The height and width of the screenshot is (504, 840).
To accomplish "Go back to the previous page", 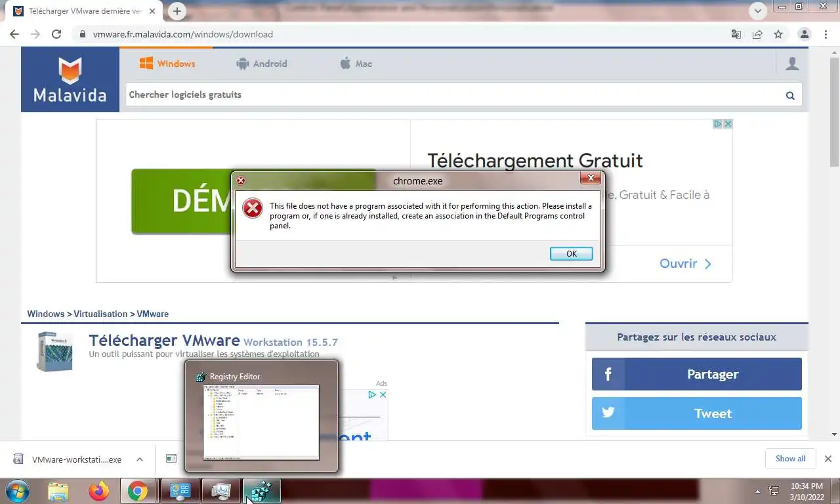I will pyautogui.click(x=14, y=34).
